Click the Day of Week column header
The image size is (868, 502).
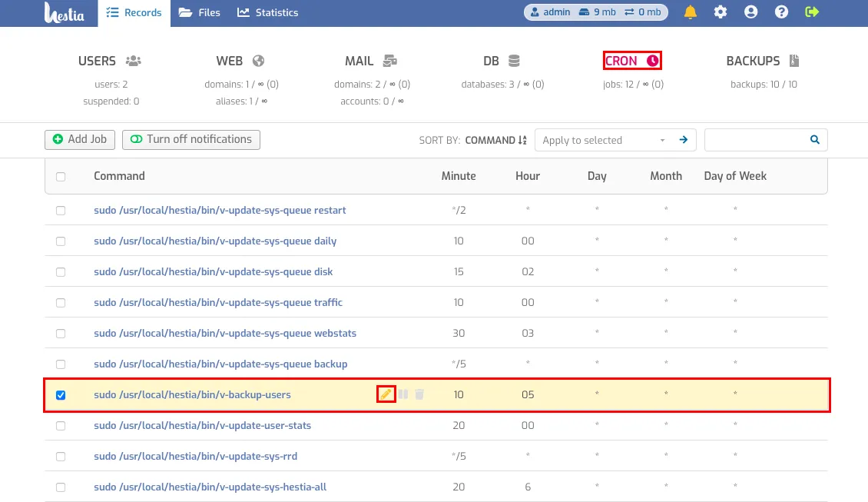pos(735,176)
